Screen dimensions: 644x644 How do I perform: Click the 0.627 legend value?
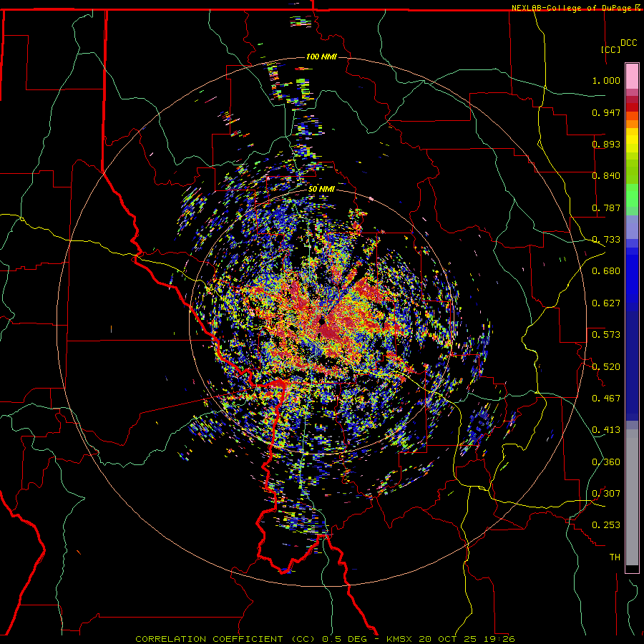606,303
